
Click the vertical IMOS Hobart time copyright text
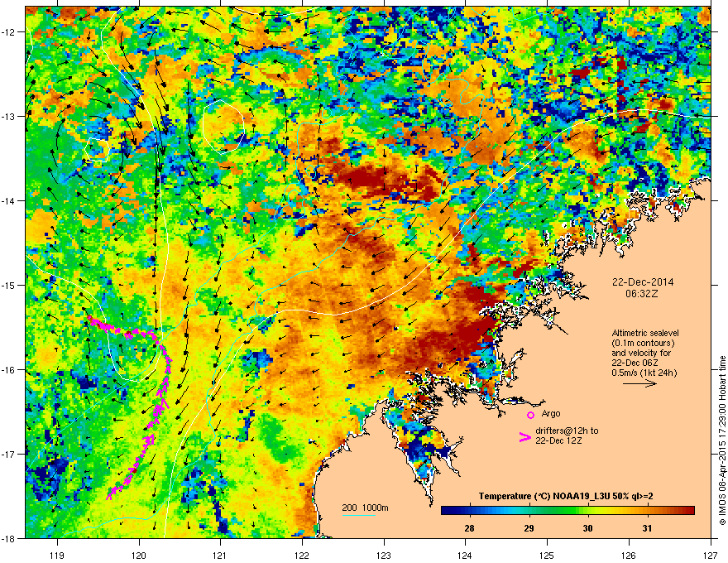[722, 440]
